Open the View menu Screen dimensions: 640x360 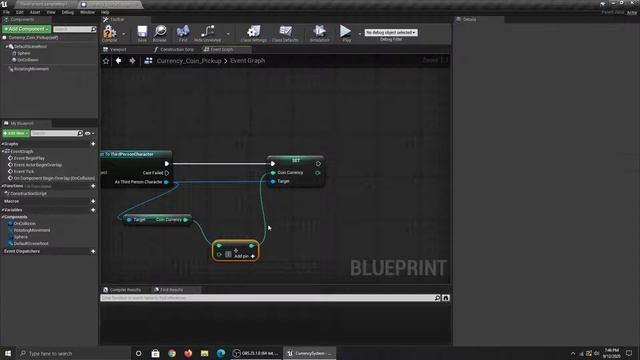[x=51, y=12]
